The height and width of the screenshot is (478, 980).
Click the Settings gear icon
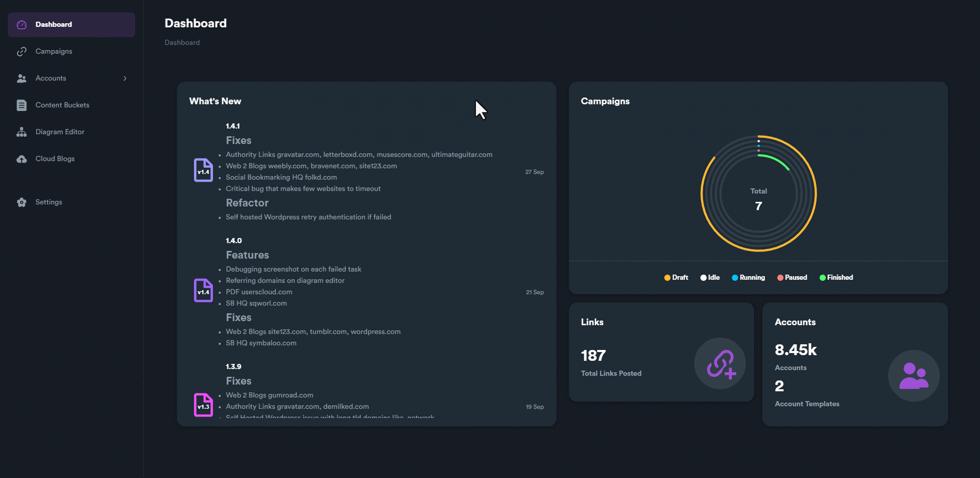click(x=22, y=202)
